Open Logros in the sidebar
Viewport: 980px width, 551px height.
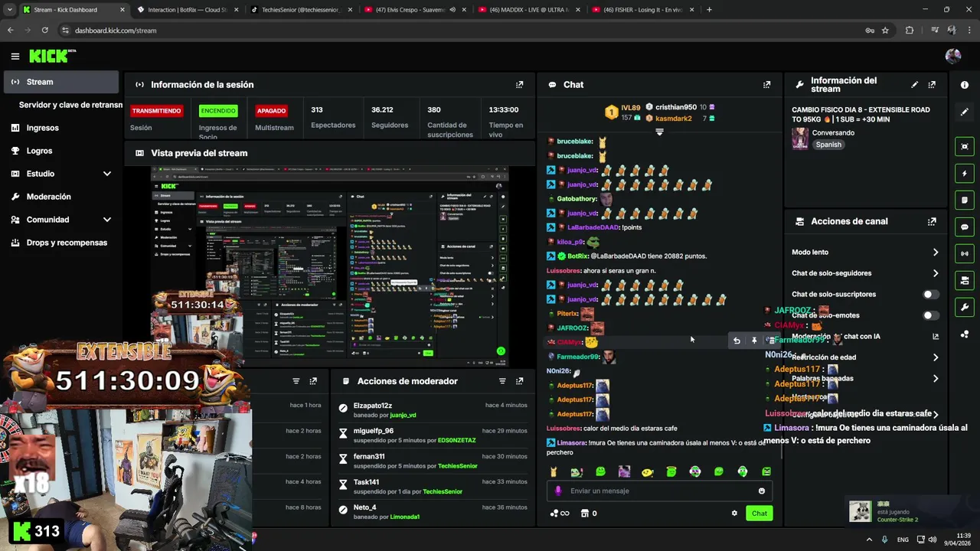pos(61,151)
